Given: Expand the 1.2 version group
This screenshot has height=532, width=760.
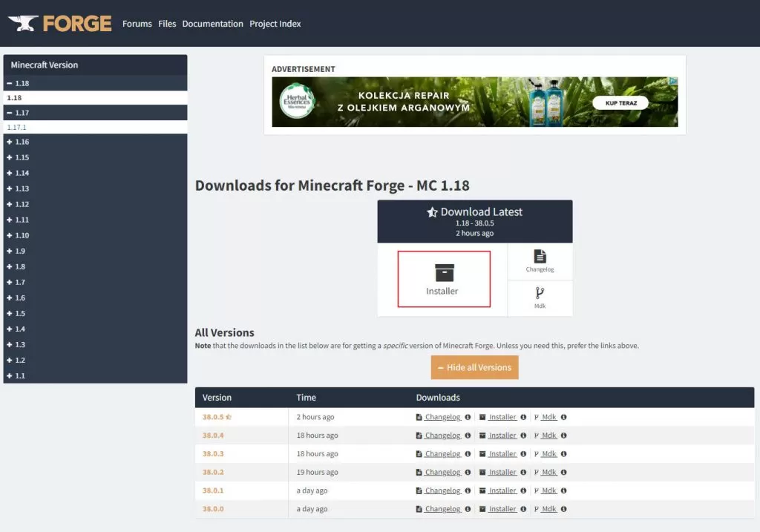Looking at the screenshot, I should (x=95, y=360).
